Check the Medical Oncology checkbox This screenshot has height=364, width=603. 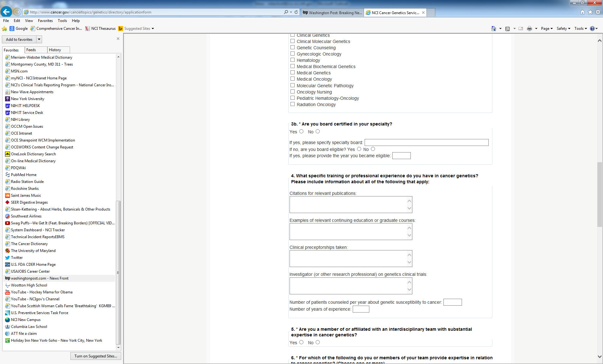point(292,79)
